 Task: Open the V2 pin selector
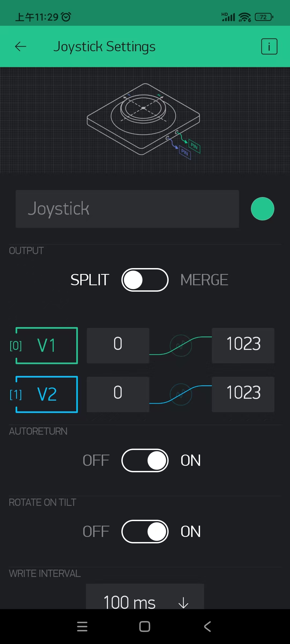click(x=47, y=394)
